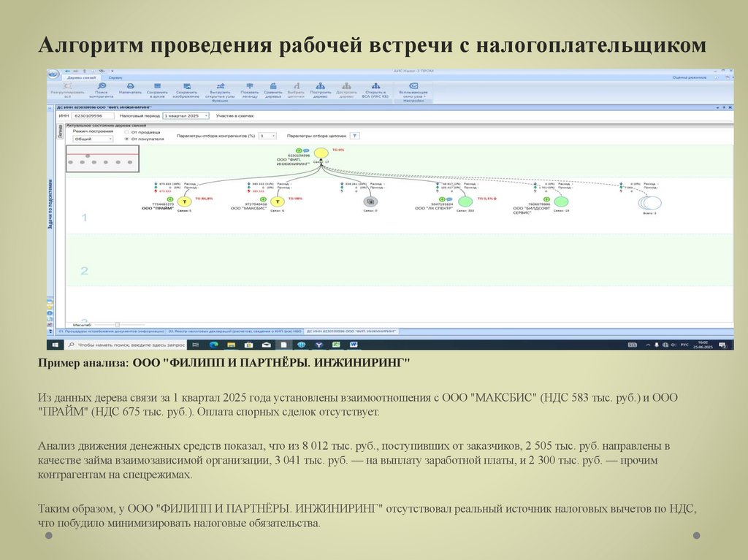Open tab '01. Процедуры истребования документов'
The height and width of the screenshot is (560, 748).
pyautogui.click(x=111, y=331)
